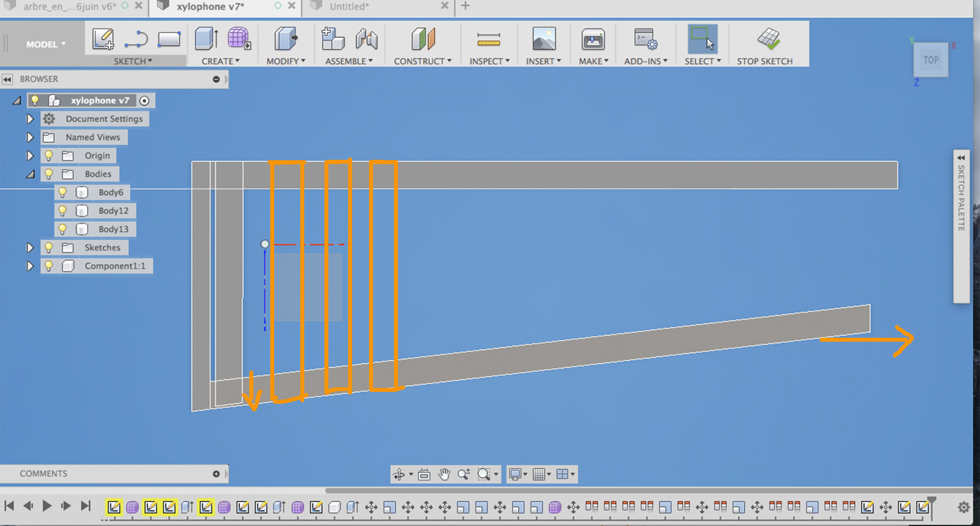Click the Stop Sketch icon
980x526 pixels.
[x=769, y=39]
